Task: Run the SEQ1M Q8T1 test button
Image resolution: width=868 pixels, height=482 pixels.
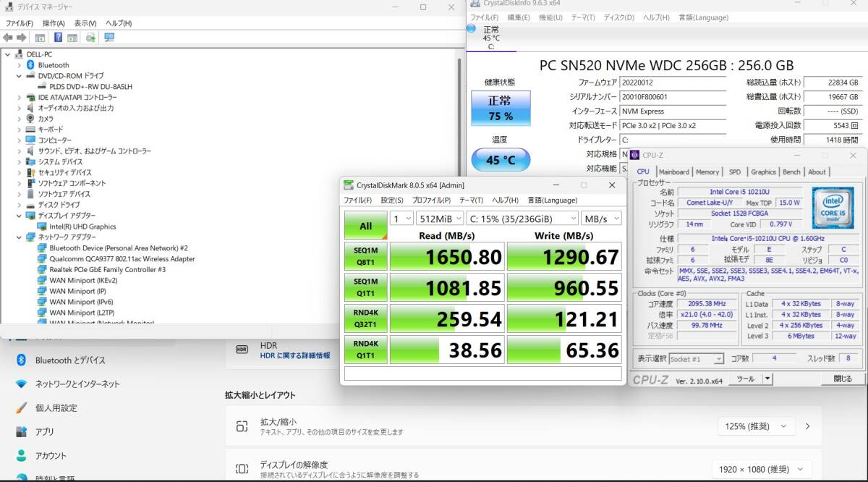Action: pyautogui.click(x=366, y=257)
